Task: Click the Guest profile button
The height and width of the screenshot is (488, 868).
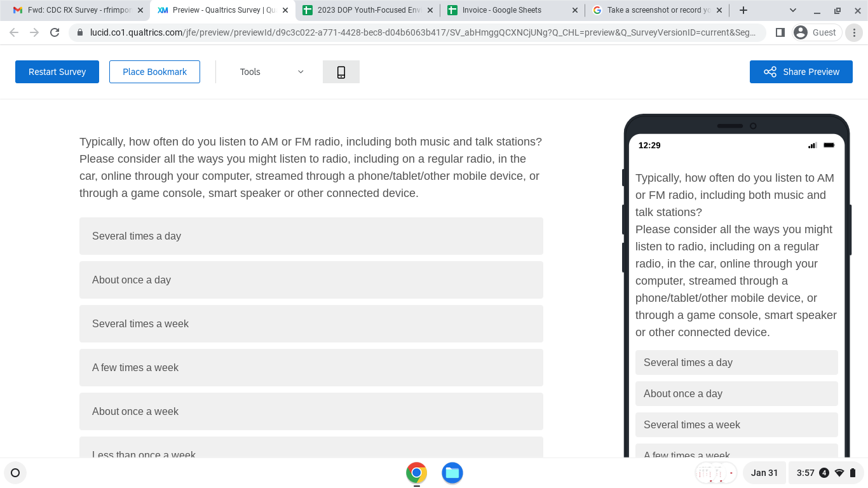Action: (x=817, y=32)
